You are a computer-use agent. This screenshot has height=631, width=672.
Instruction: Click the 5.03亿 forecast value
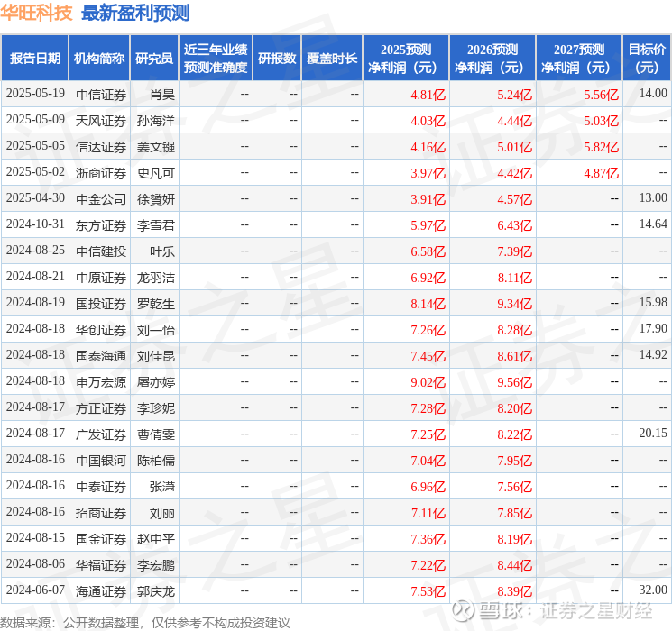602,121
